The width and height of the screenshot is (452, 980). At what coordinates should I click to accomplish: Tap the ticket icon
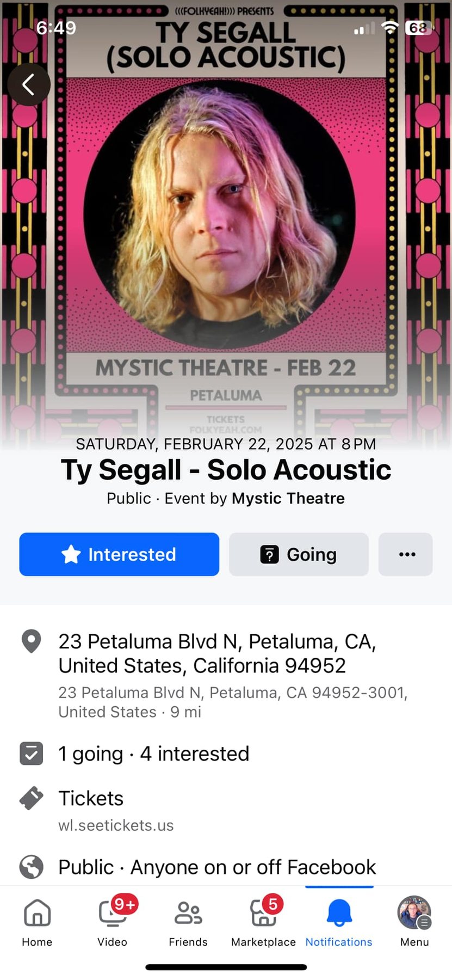pyautogui.click(x=31, y=798)
